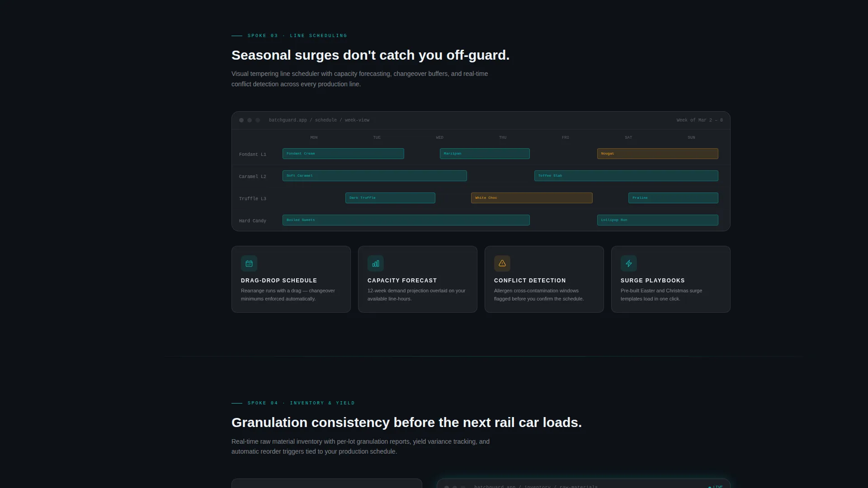This screenshot has height=488, width=868.
Task: Click the Week of Mar 2 – 8 label
Action: [x=699, y=120]
